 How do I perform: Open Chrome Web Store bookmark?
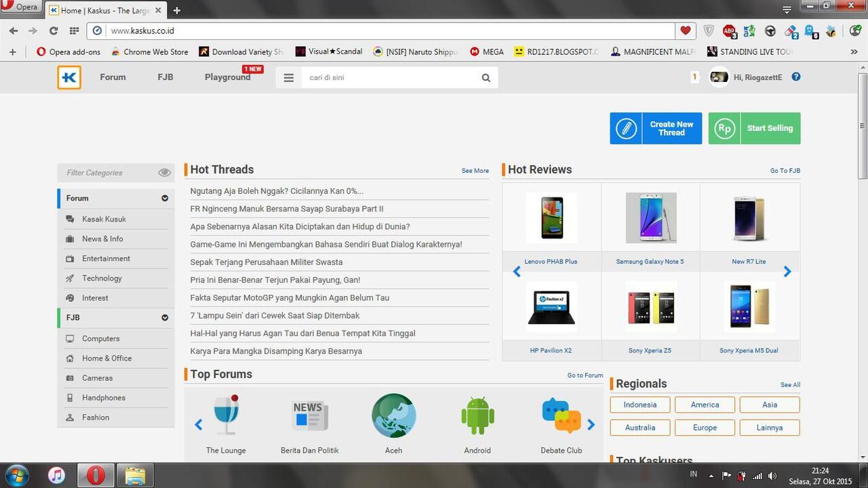click(x=150, y=52)
